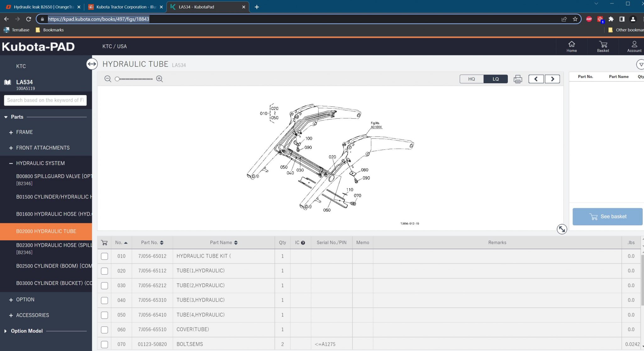Open the Account menu
Image resolution: width=644 pixels, height=351 pixels.
(634, 47)
